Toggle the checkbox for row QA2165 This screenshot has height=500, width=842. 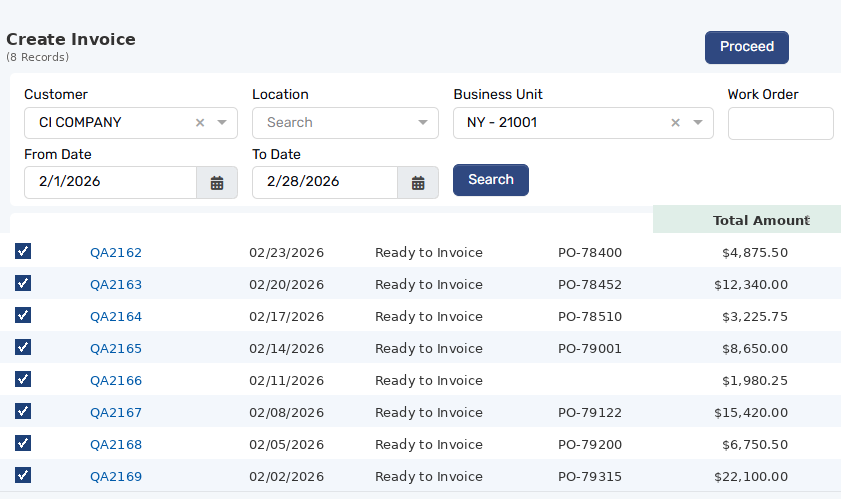click(23, 347)
